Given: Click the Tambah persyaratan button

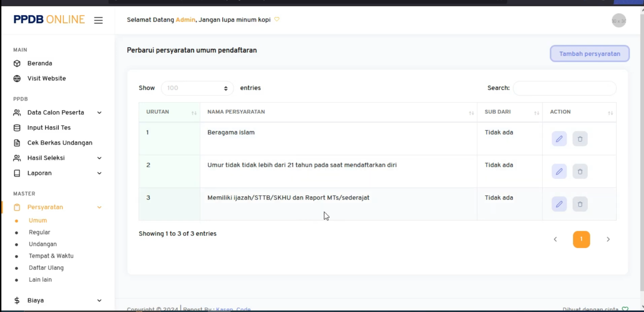Looking at the screenshot, I should tap(589, 54).
